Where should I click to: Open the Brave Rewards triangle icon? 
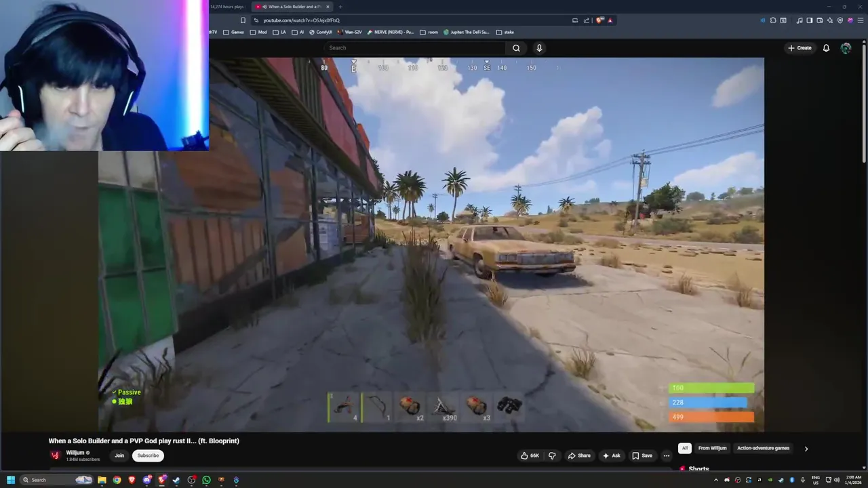[610, 20]
